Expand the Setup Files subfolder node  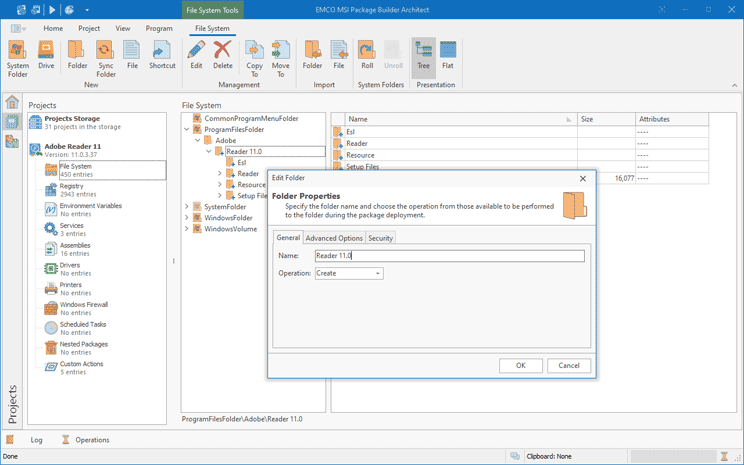[219, 195]
